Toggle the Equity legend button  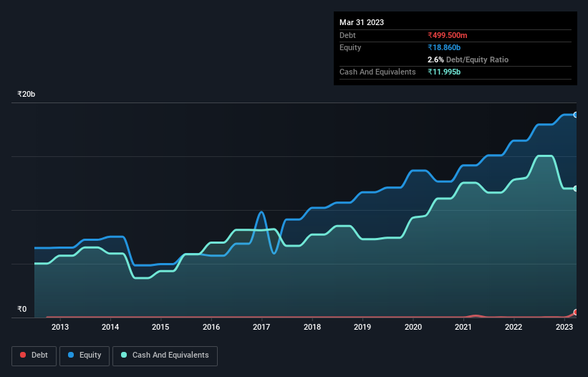[85, 355]
